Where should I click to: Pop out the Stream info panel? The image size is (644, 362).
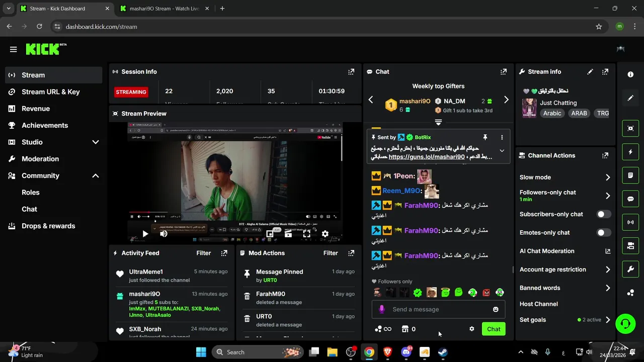tap(605, 72)
